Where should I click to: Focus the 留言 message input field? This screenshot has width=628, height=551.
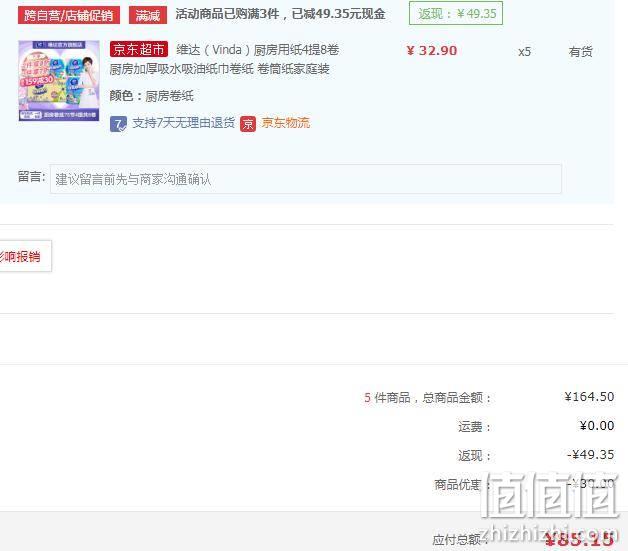click(x=306, y=179)
